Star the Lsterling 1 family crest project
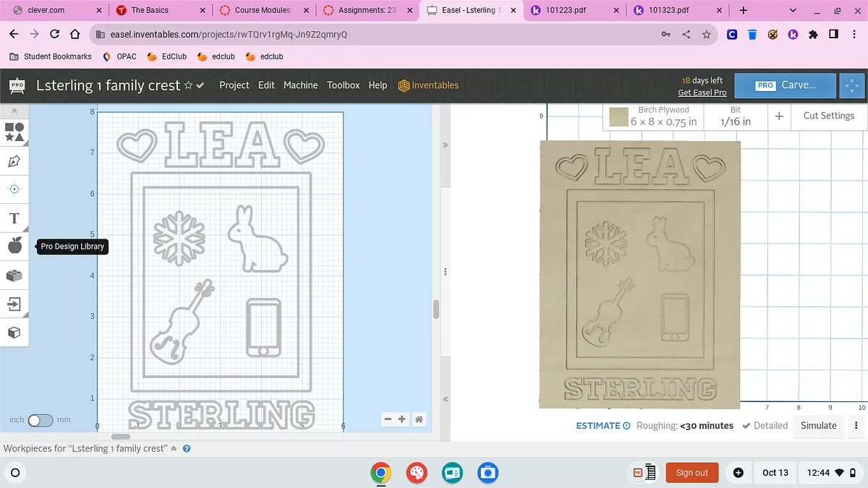Screen dimensions: 868x488 [x=189, y=85]
